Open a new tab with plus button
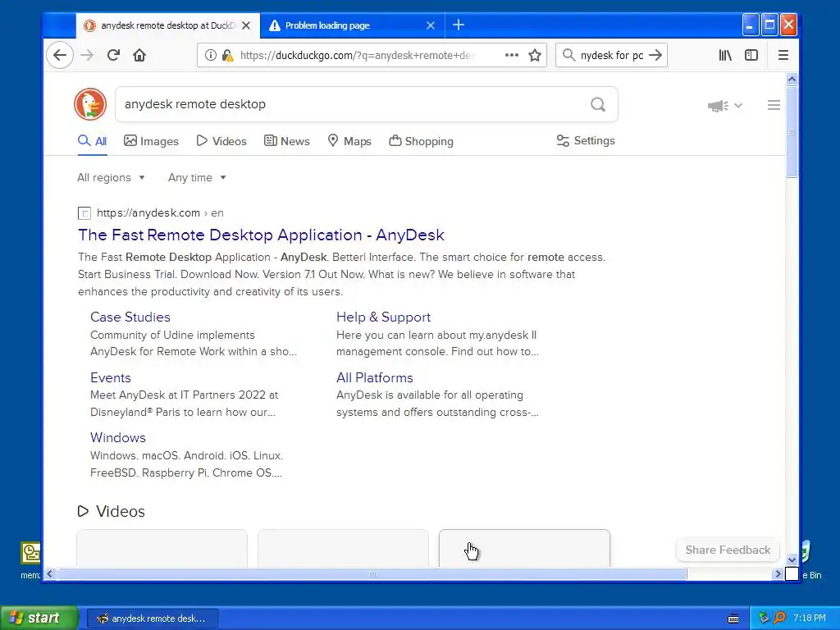Screen dimensions: 840x630 459,25
